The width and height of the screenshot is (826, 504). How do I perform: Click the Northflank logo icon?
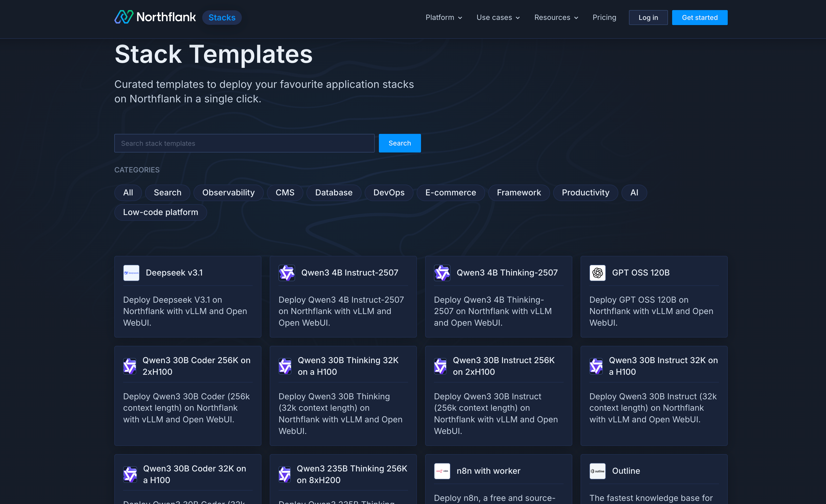coord(124,17)
